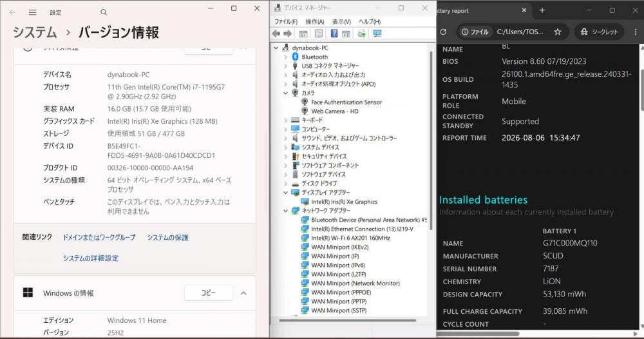Collapse the カメラ category
644x339 pixels.
point(285,93)
